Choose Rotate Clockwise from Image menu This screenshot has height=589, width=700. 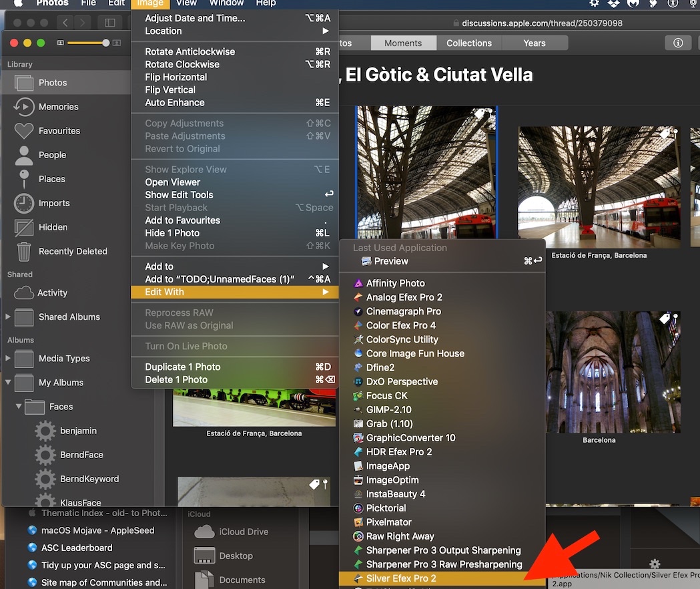click(235, 64)
